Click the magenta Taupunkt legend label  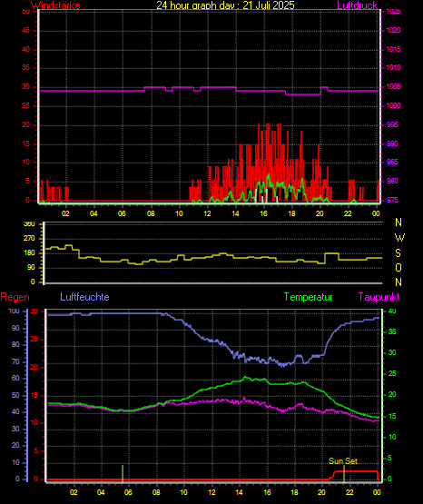[x=379, y=297]
